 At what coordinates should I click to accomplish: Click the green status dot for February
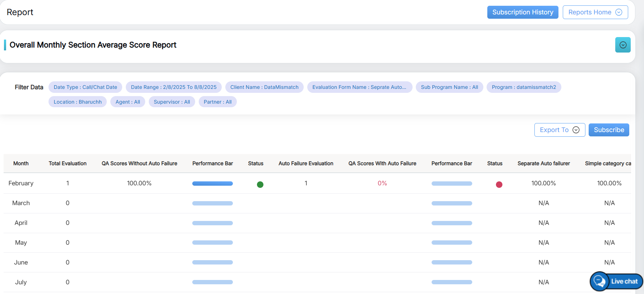260,185
